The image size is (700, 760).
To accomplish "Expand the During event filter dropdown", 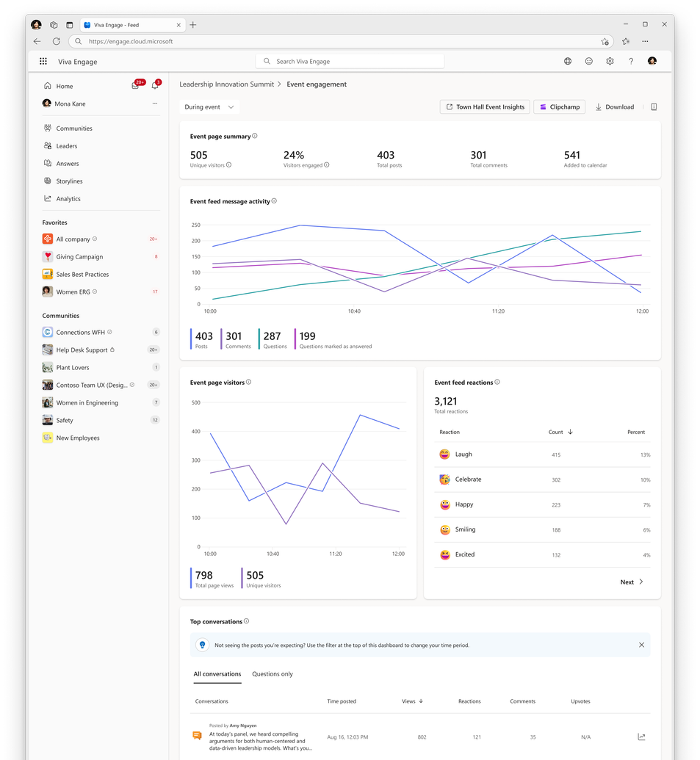I will coord(209,107).
